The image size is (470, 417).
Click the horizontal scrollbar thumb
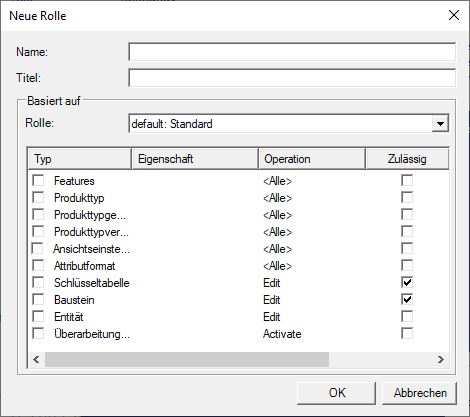(x=187, y=359)
